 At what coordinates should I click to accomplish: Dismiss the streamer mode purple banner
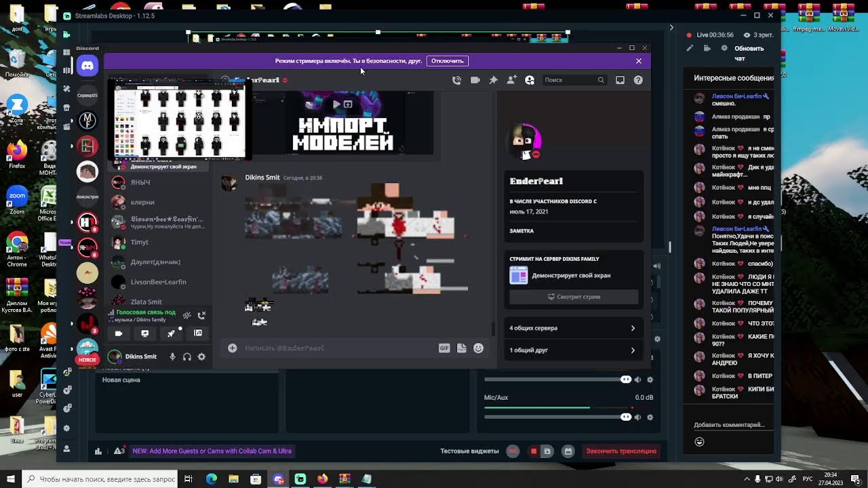(638, 61)
